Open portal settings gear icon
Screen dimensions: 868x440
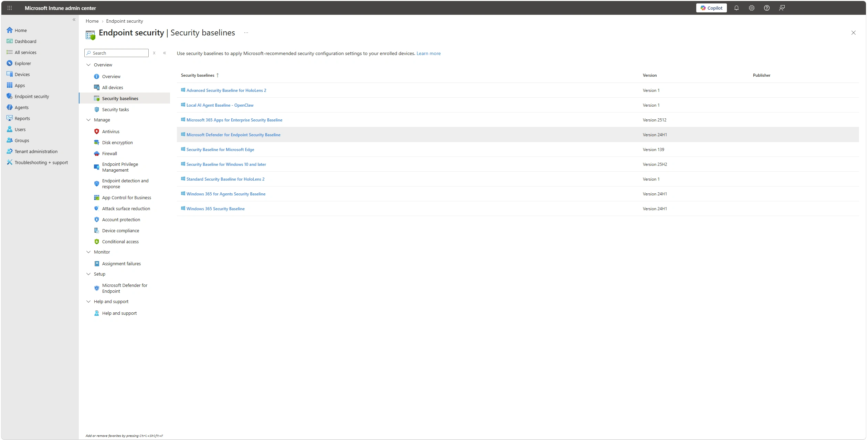(x=751, y=8)
